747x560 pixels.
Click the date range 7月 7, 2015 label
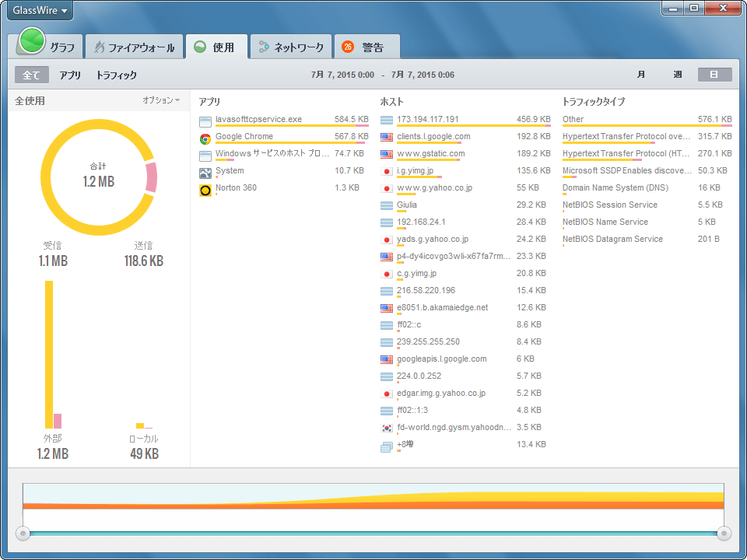(383, 75)
